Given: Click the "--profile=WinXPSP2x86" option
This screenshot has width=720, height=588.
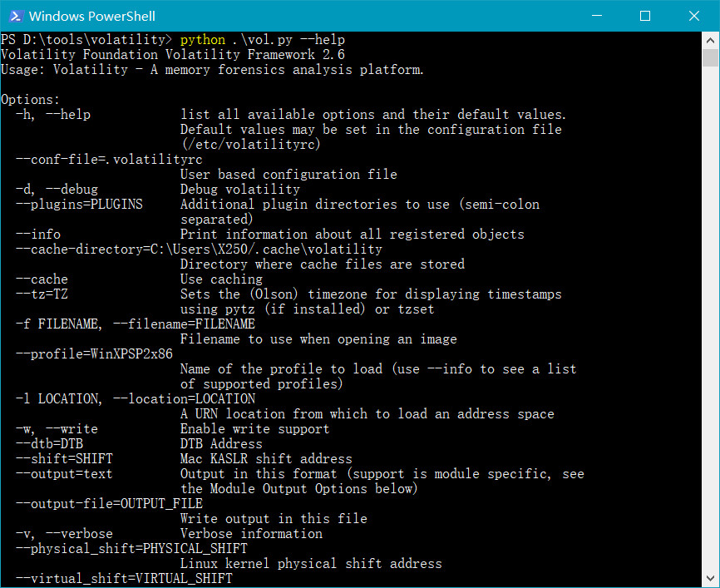Looking at the screenshot, I should click(x=94, y=354).
